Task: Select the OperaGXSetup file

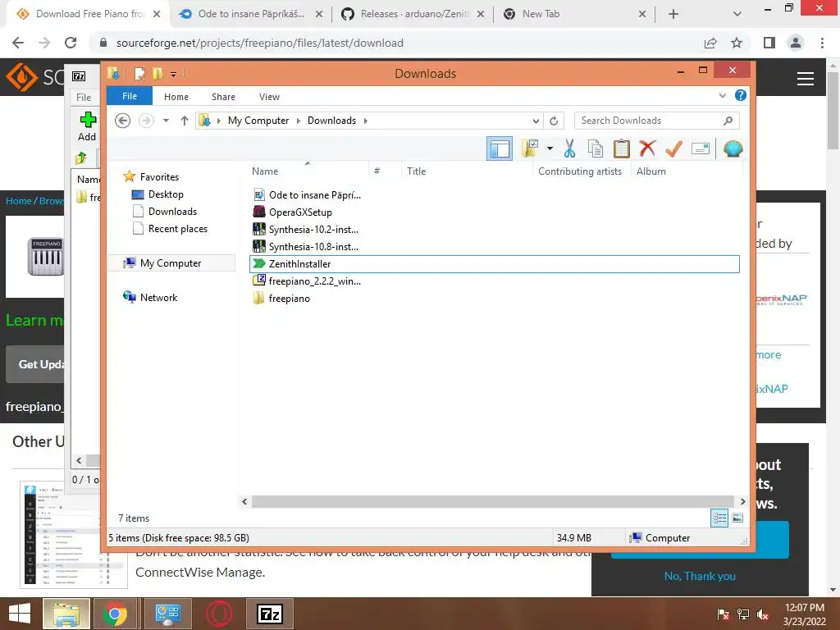Action: 300,212
